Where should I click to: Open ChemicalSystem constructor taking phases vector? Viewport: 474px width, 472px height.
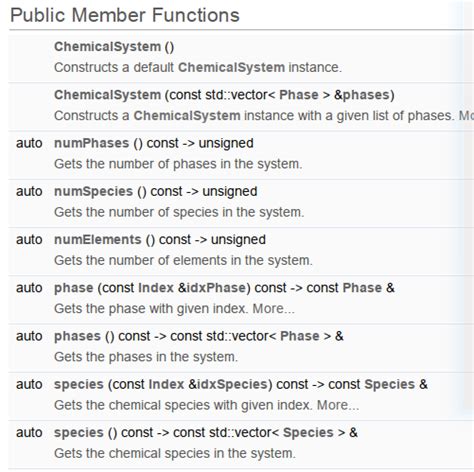tap(107, 95)
